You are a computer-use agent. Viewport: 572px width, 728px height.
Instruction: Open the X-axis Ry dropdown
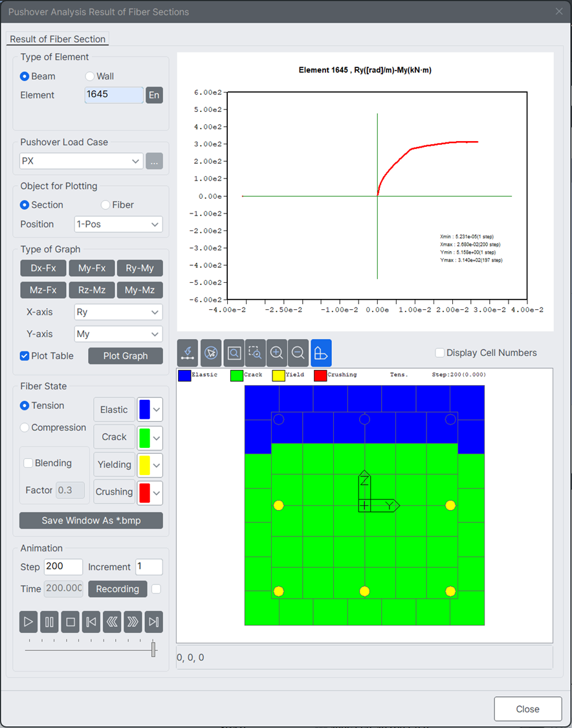(118, 312)
